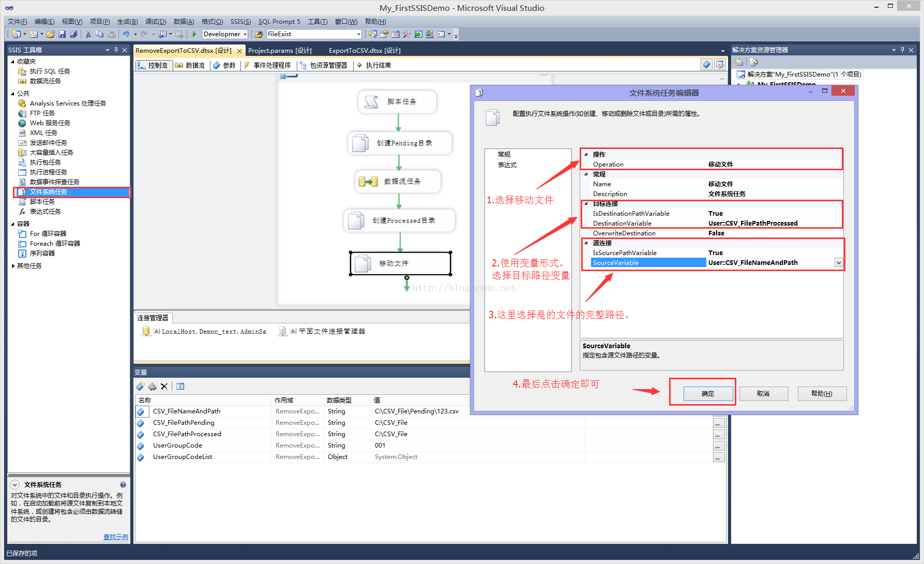
Task: Click 帮助(H) button in dialog
Action: (x=822, y=394)
